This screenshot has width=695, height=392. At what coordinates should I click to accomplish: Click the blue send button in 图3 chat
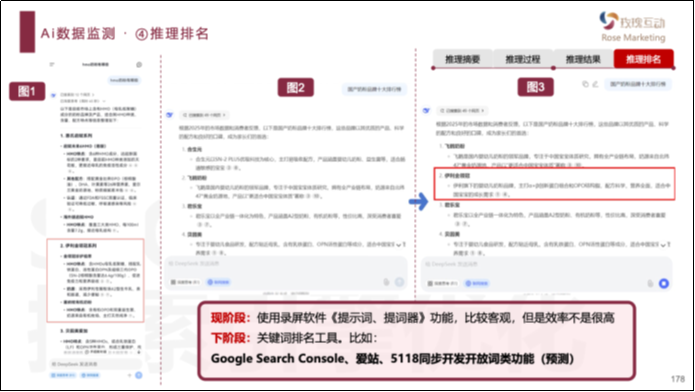[x=664, y=283]
